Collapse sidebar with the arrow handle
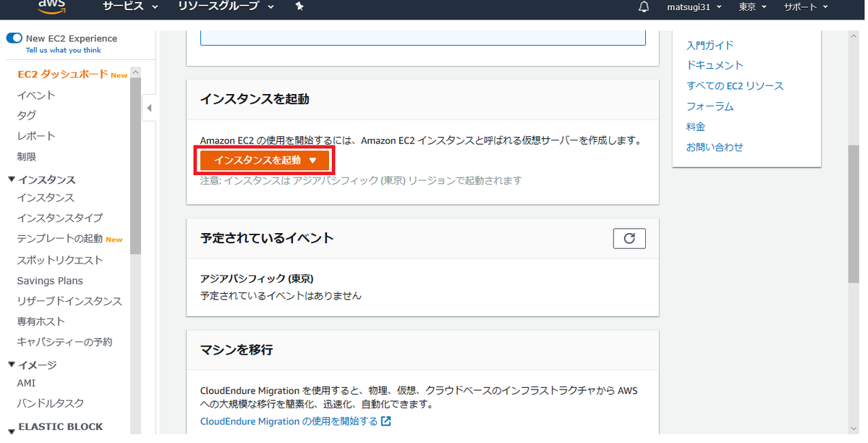This screenshot has height=443, width=868. (149, 109)
